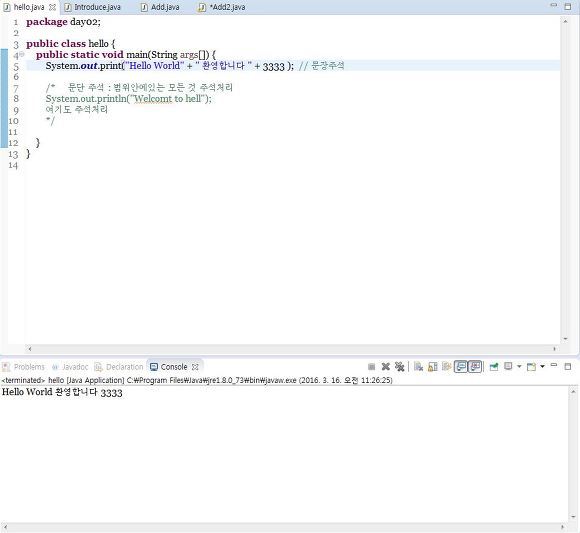Click the Open Console icon
Screen dimensions: 580x533
click(532, 367)
